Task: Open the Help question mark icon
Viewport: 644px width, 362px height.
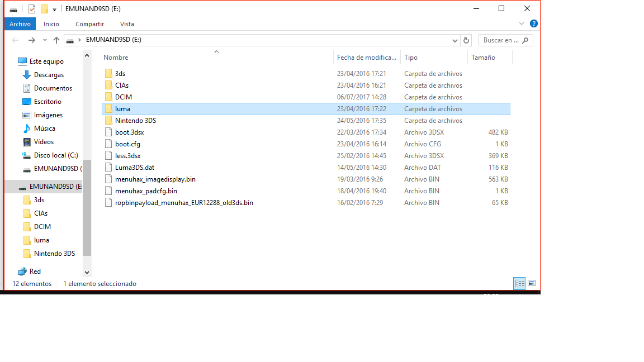Action: [533, 24]
